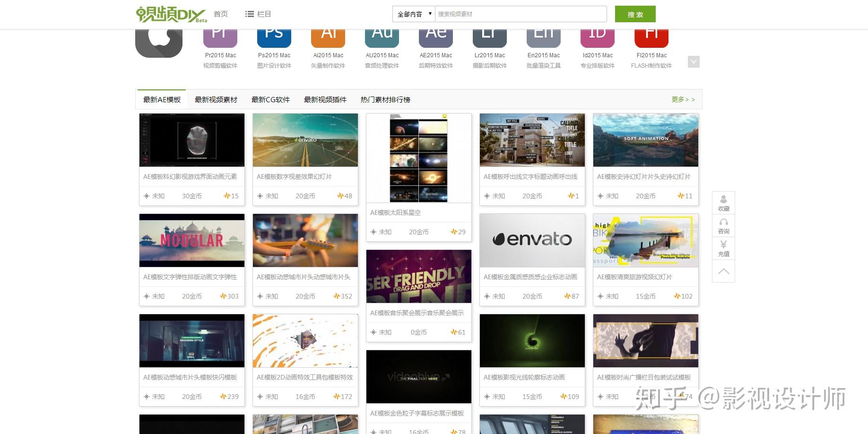
Task: Open the AE模板太阳系星空 title link
Action: 395,213
